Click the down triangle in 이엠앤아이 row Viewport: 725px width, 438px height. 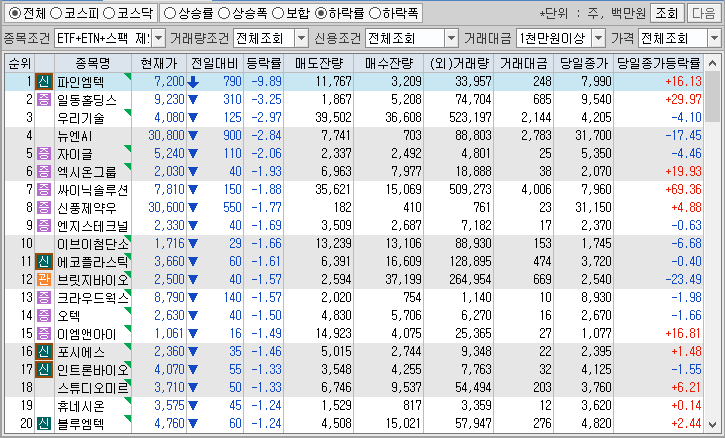click(x=193, y=334)
